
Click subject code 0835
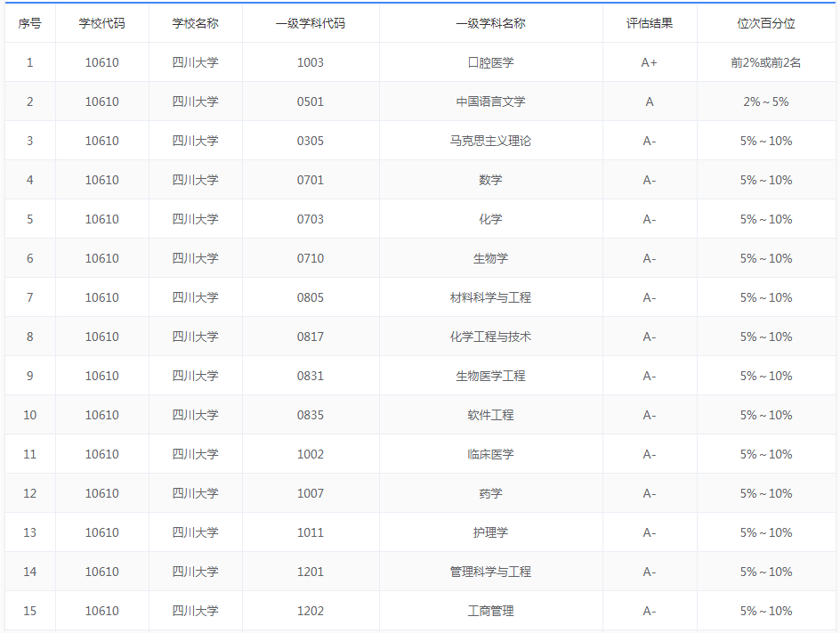[x=311, y=414]
